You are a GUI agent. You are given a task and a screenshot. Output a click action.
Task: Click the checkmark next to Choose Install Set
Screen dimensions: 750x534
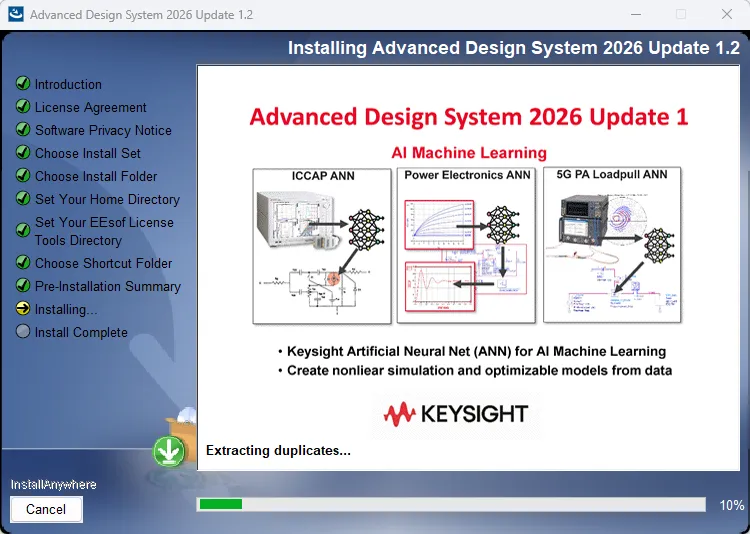(23, 152)
